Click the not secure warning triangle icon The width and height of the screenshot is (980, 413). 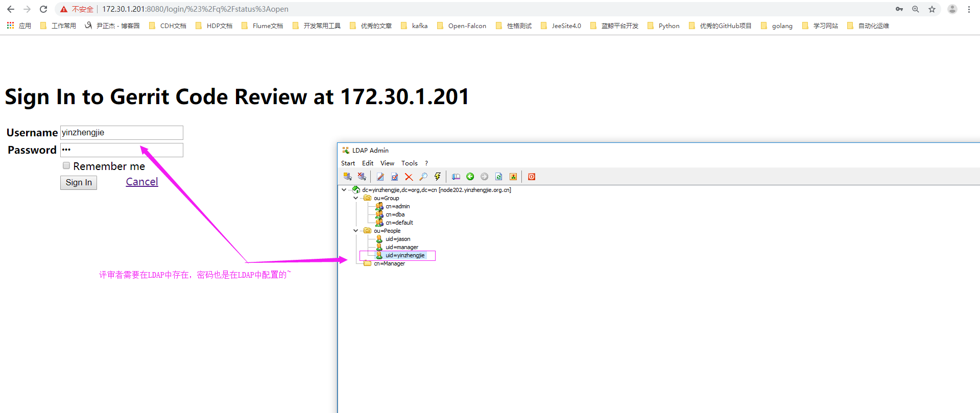pyautogui.click(x=64, y=9)
